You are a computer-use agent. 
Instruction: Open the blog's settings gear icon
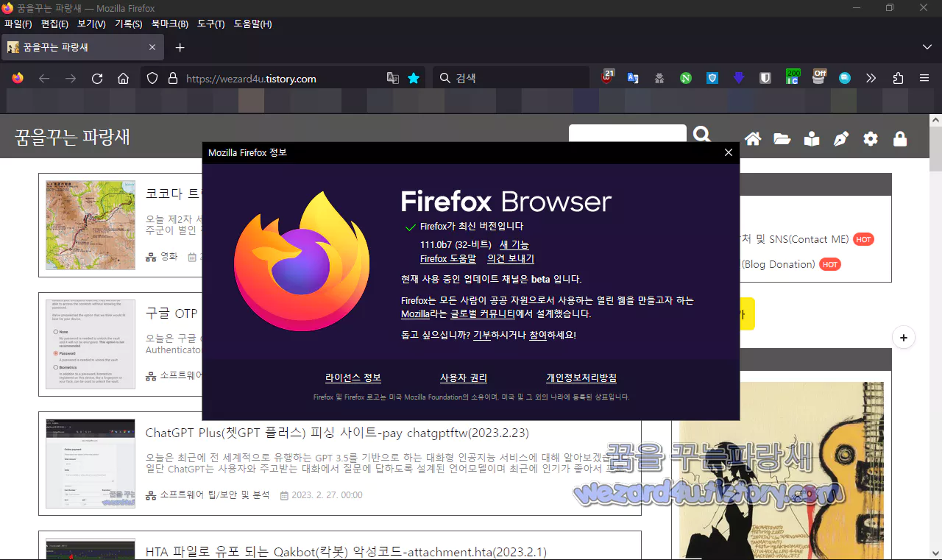click(x=871, y=139)
